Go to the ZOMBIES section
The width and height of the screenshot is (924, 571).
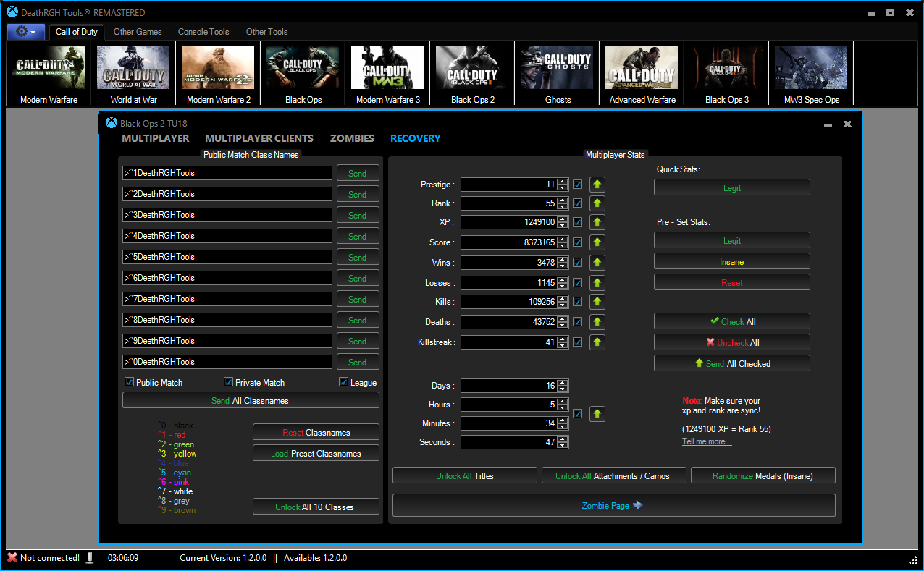coord(352,138)
